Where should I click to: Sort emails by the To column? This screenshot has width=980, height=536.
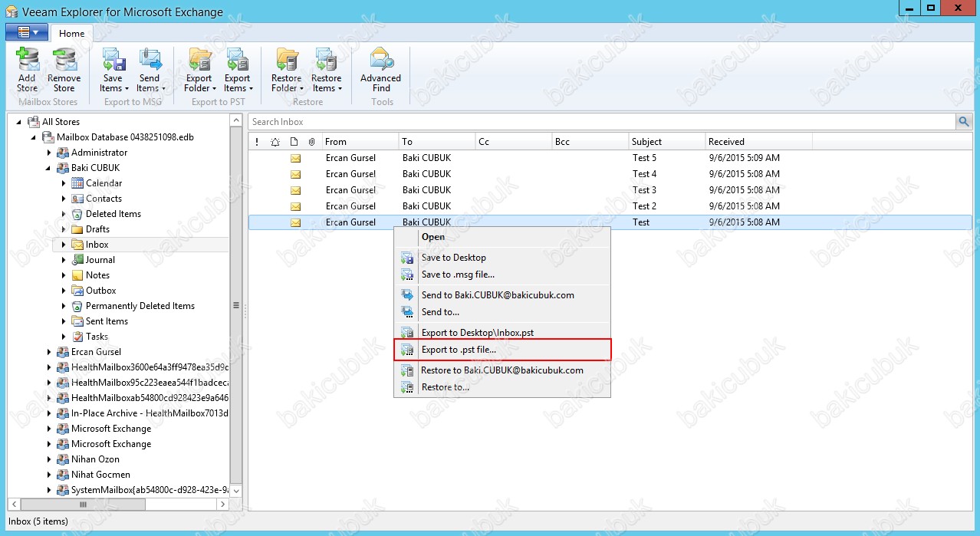pyautogui.click(x=437, y=142)
